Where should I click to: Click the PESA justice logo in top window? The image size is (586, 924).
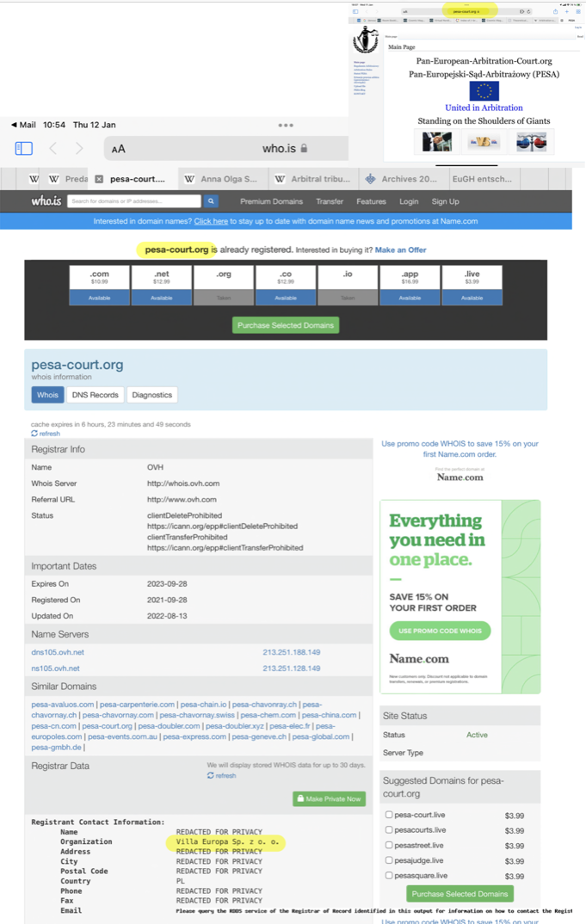tap(366, 40)
